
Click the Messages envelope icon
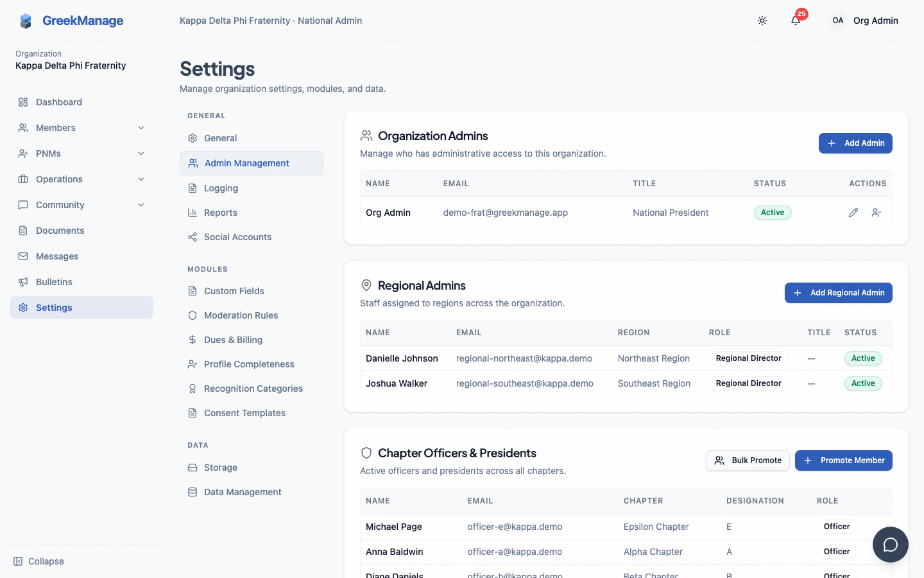(23, 256)
